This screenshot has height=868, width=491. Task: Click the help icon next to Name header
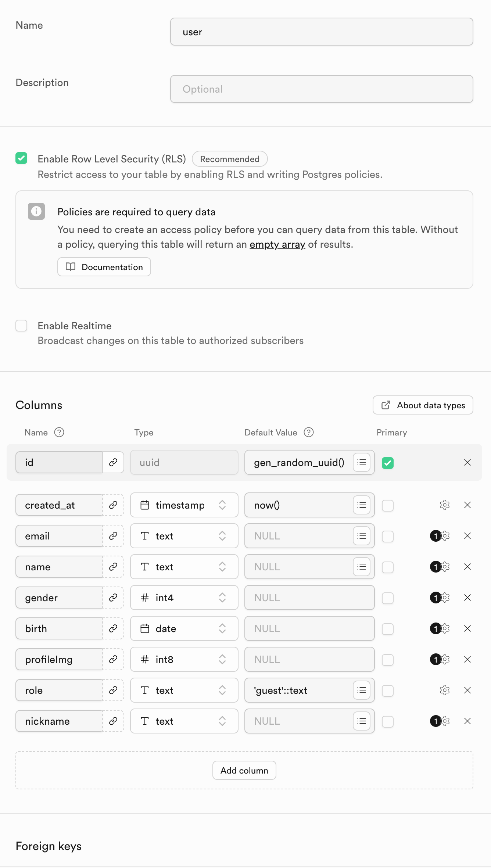(x=59, y=432)
